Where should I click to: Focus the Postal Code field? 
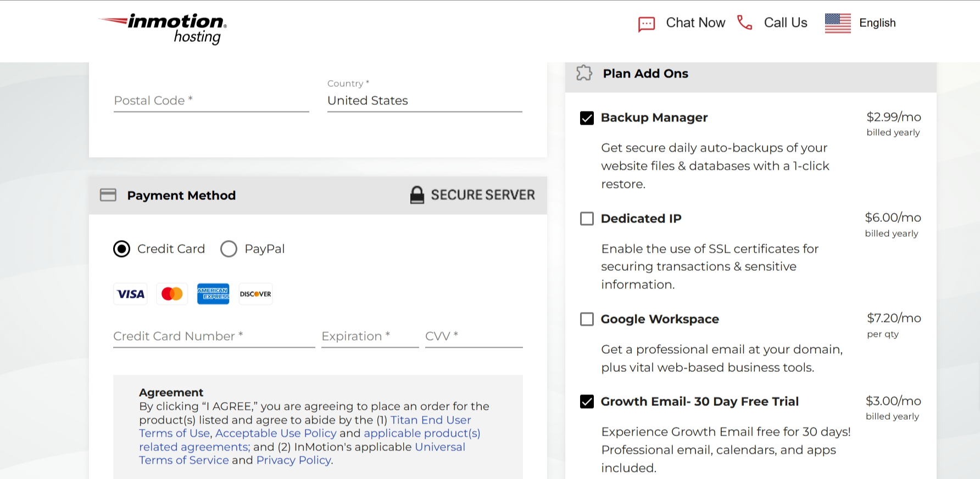(x=211, y=101)
